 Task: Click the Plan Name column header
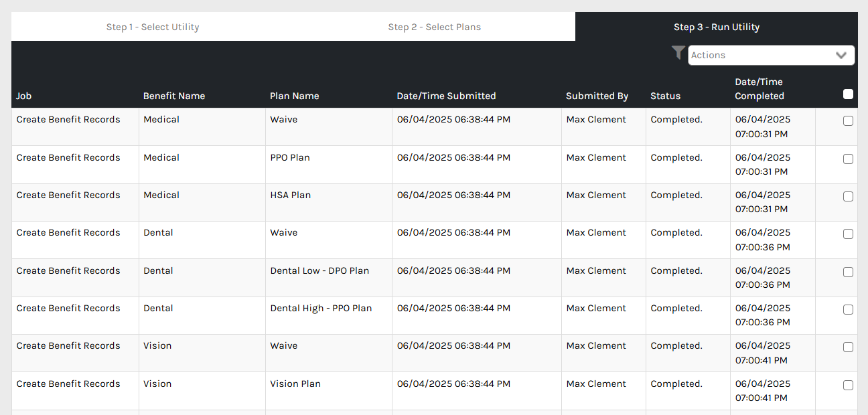[294, 96]
